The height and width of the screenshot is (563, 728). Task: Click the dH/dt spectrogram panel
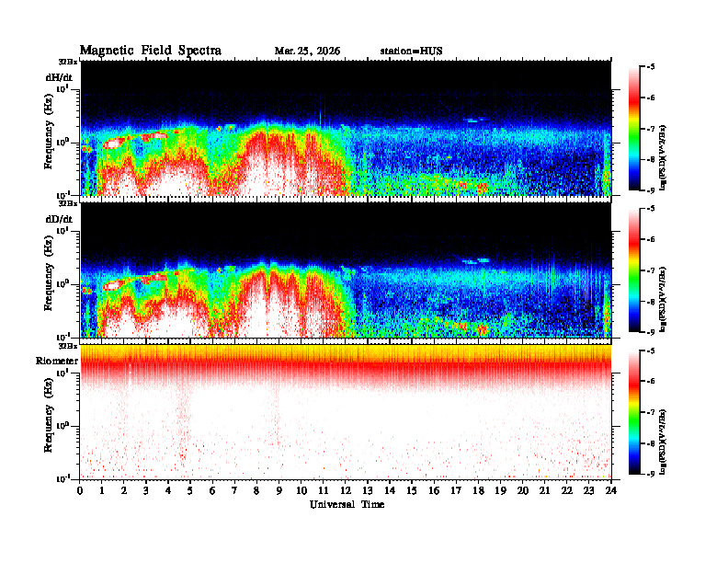(x=346, y=128)
